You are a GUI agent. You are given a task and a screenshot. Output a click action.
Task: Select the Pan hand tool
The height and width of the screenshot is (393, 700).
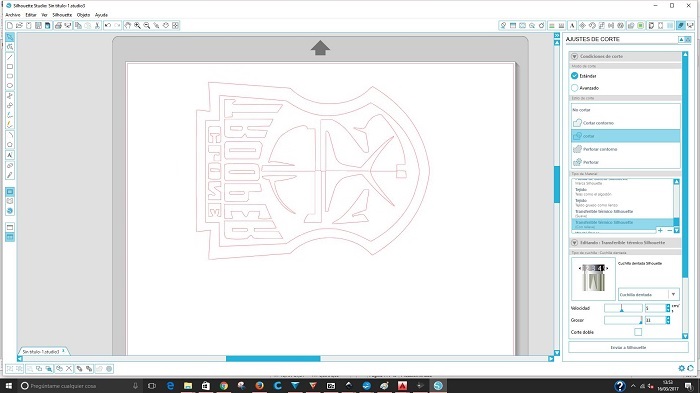pyautogui.click(x=128, y=25)
